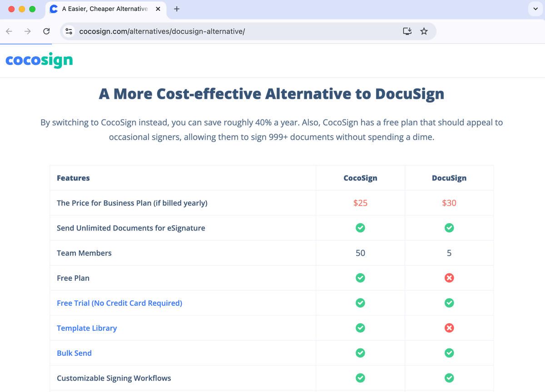Click 'Customizable Signing Workflows' row label
This screenshot has height=392, width=545.
tap(114, 378)
